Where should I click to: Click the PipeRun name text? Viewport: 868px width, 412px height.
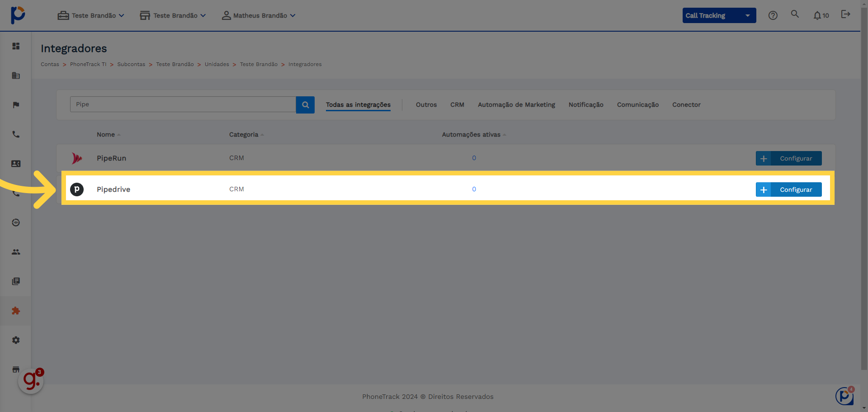tap(111, 158)
